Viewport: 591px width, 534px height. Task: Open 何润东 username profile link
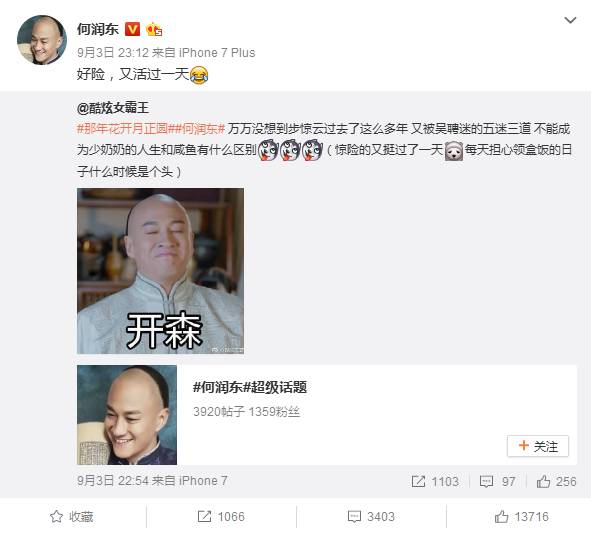pos(98,29)
